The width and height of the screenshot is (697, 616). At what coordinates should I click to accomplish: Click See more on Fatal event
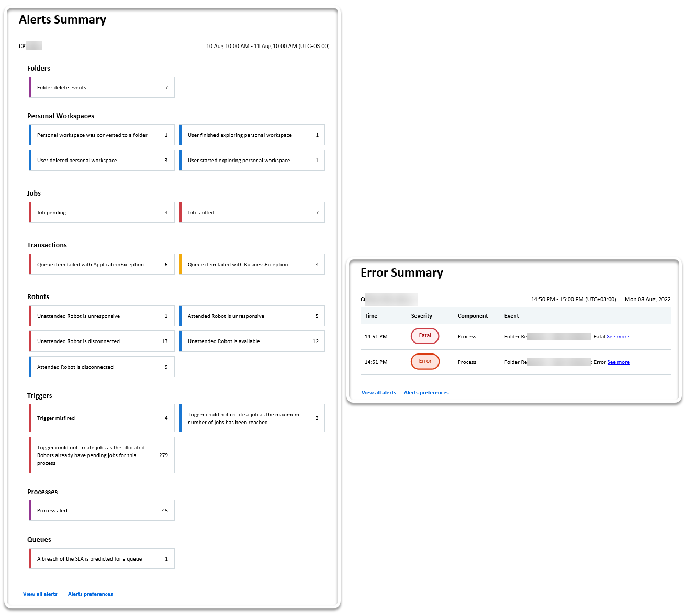pos(618,337)
